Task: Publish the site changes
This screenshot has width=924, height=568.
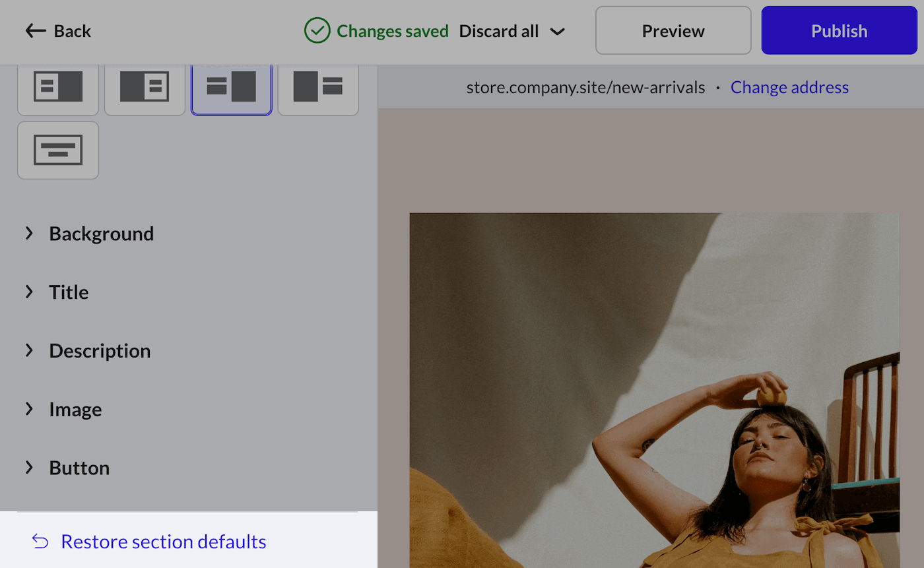Action: (x=839, y=30)
